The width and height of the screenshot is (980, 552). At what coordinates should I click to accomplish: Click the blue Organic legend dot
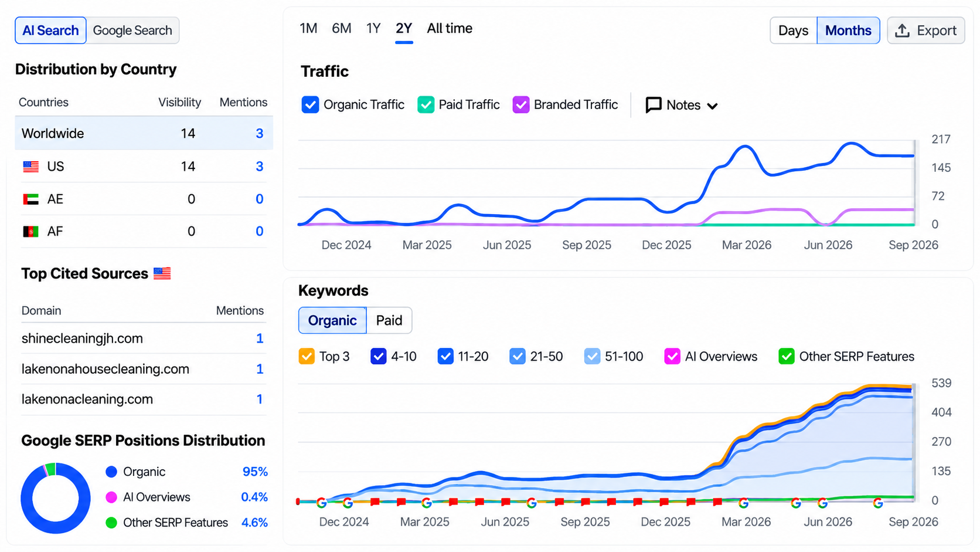pyautogui.click(x=111, y=472)
